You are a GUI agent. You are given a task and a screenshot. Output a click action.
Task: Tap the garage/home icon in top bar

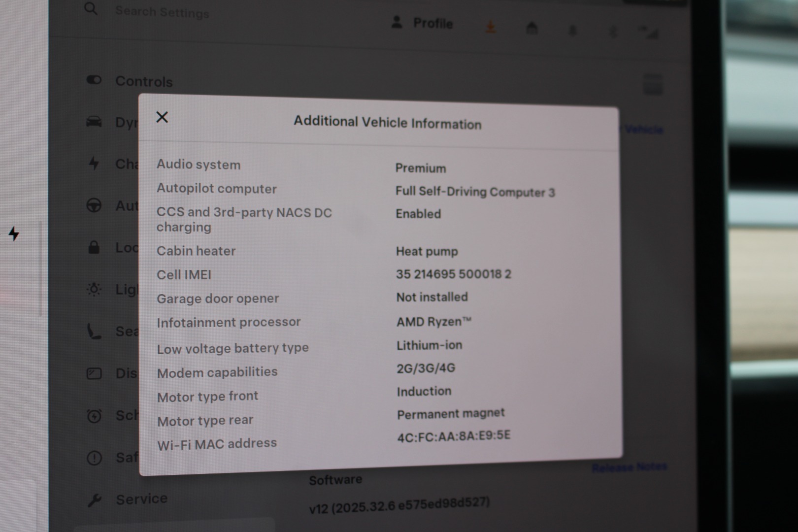click(532, 29)
